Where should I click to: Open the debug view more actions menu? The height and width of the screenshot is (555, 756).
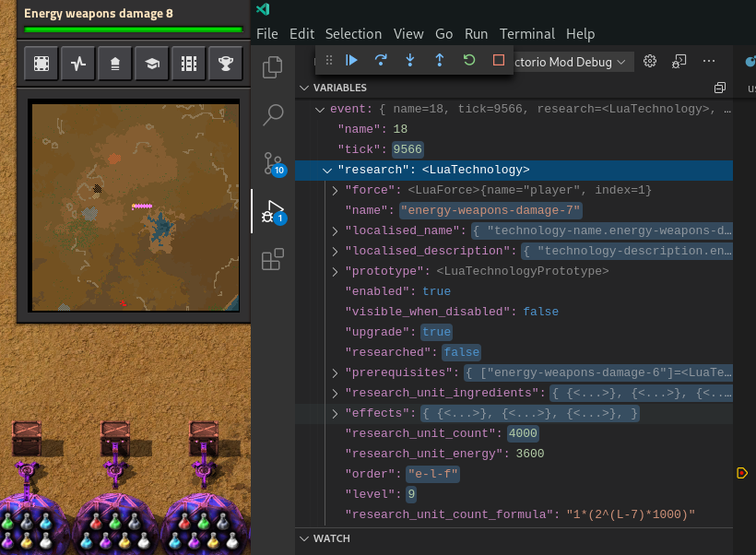pyautogui.click(x=709, y=61)
